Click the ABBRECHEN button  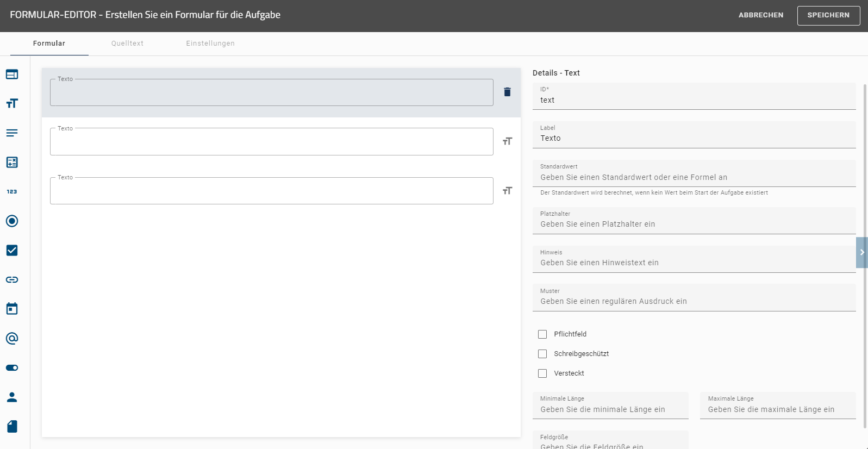tap(760, 15)
